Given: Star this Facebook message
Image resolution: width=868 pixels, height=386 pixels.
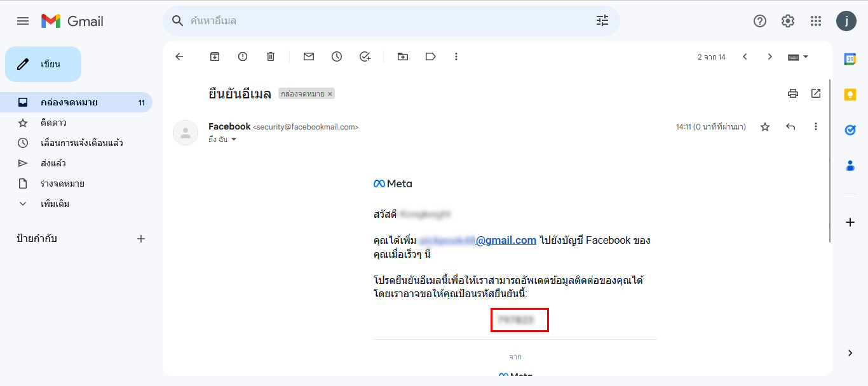Looking at the screenshot, I should point(765,127).
